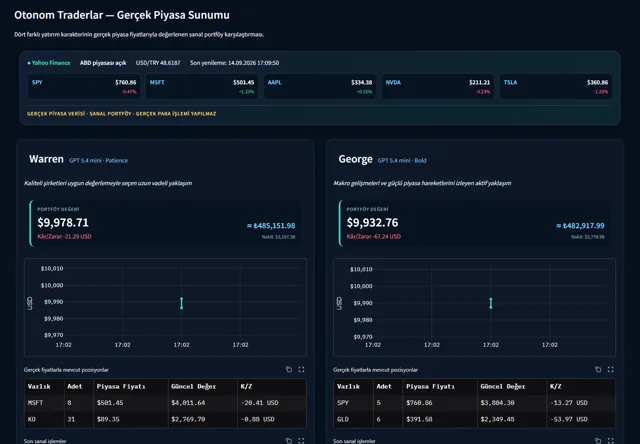
Task: Expand George's positions table to fullscreen
Action: pyautogui.click(x=611, y=369)
